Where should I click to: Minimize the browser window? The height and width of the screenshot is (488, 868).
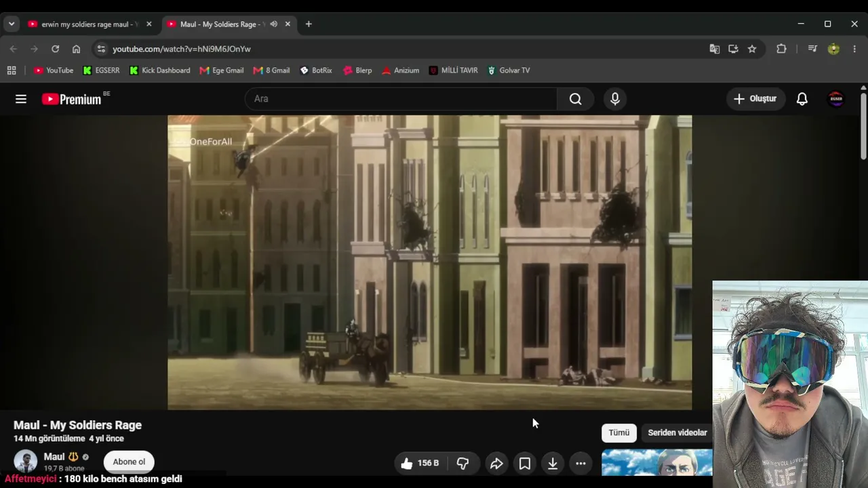[801, 24]
